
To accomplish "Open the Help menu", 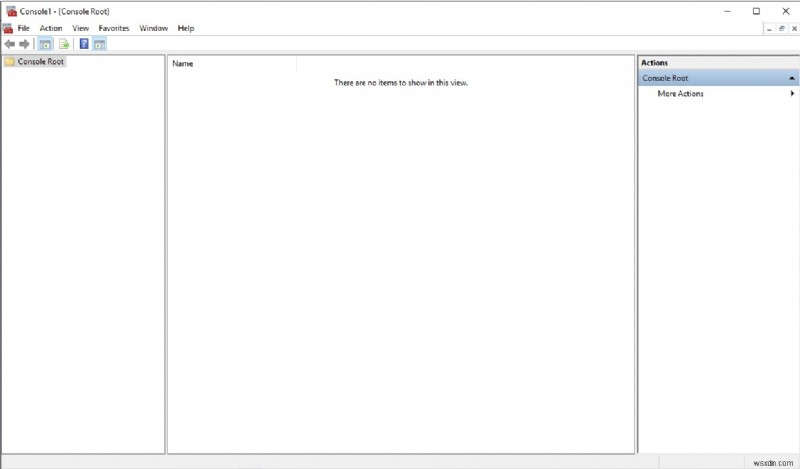I will tap(186, 29).
